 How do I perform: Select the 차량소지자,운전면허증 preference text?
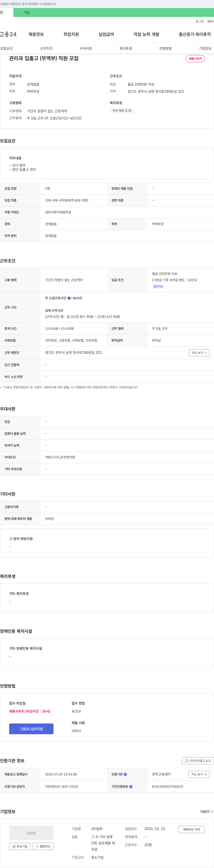pos(60,457)
